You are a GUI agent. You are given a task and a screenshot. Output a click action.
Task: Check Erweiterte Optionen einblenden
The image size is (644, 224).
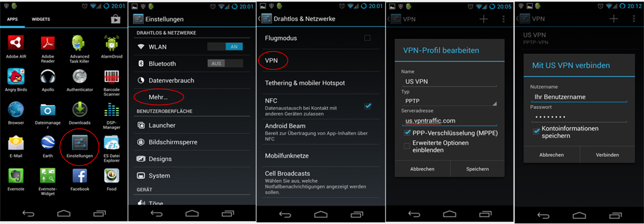407,146
